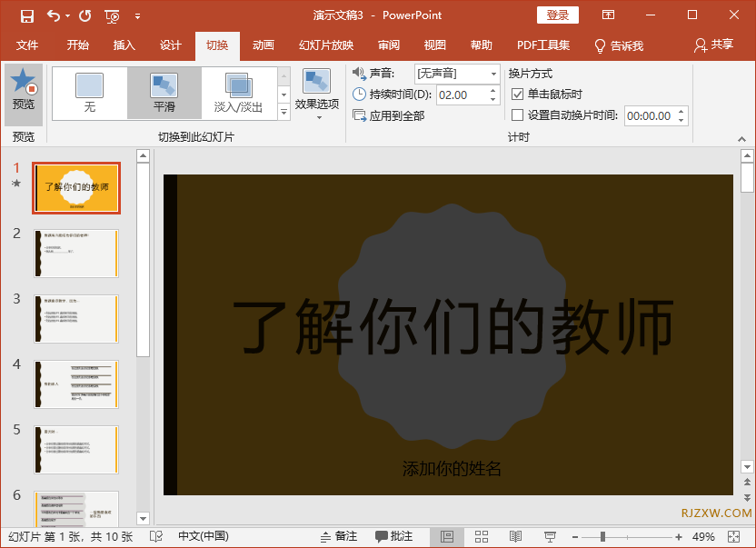Click the 登录 (Sign in) button
The height and width of the screenshot is (548, 756).
click(557, 15)
